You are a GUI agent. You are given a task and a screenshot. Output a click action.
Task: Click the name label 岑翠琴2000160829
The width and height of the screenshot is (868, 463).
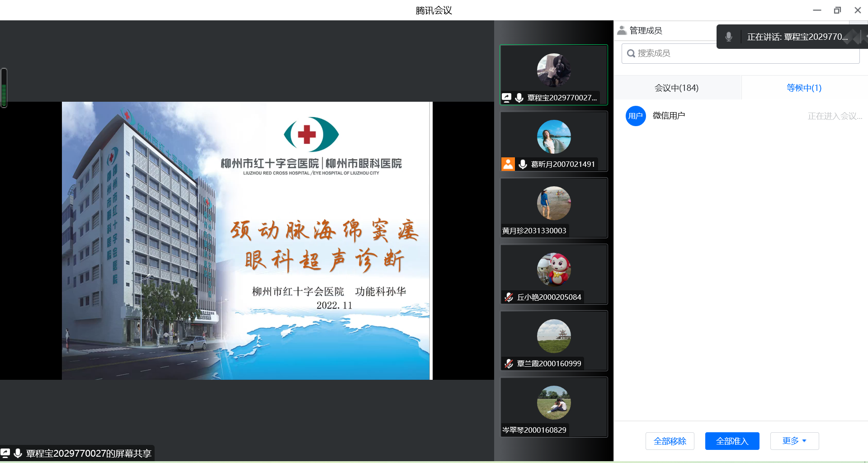[534, 430]
